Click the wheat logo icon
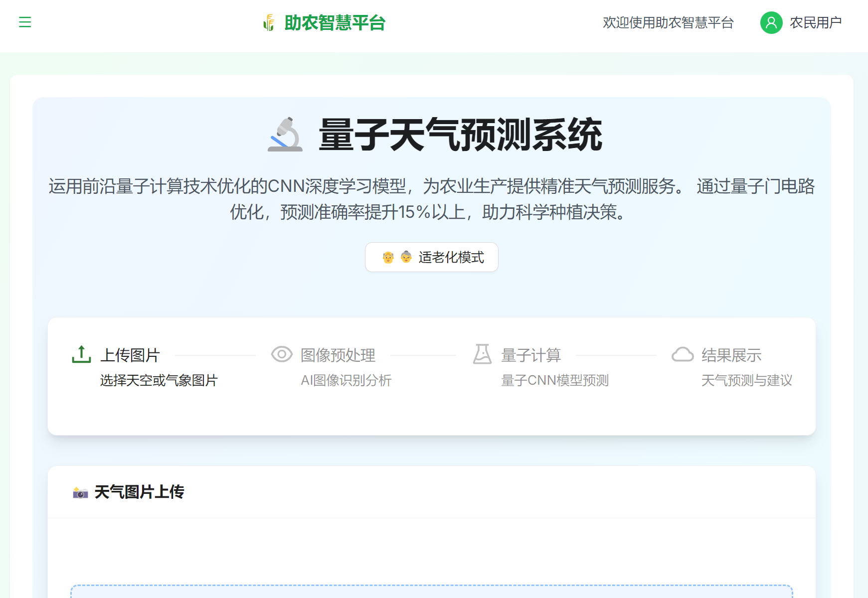Viewport: 868px width, 598px height. [269, 23]
